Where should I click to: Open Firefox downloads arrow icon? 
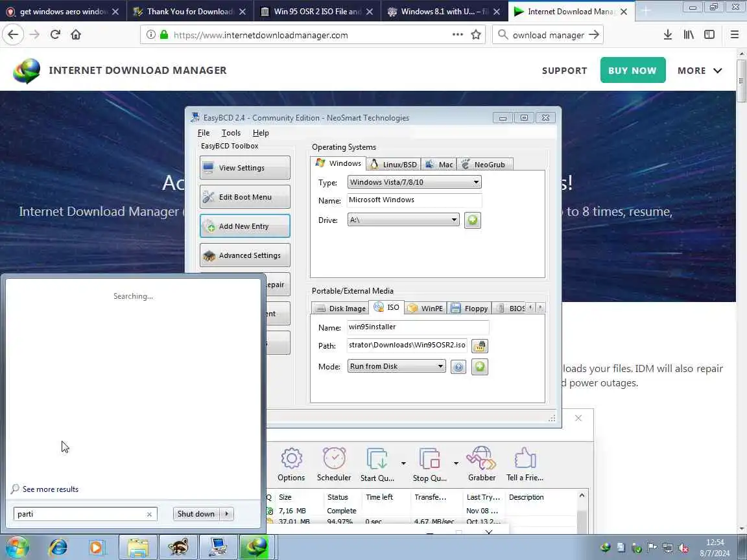(668, 34)
